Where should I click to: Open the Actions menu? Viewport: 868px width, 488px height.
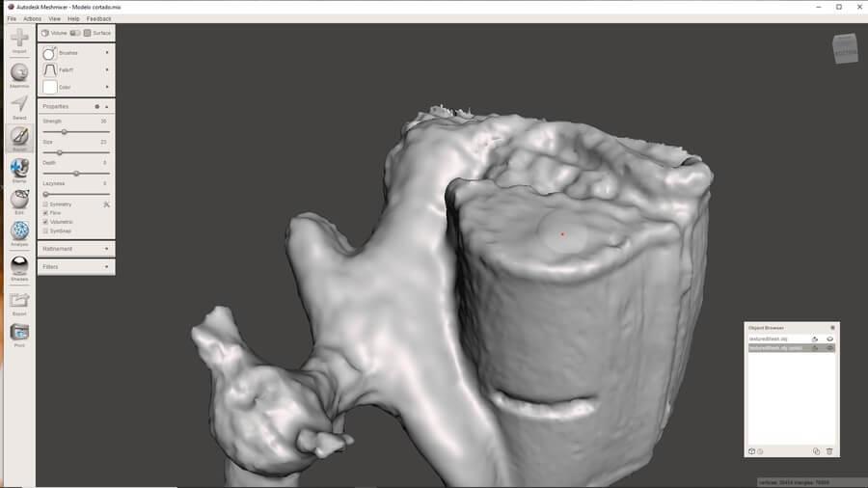(32, 19)
